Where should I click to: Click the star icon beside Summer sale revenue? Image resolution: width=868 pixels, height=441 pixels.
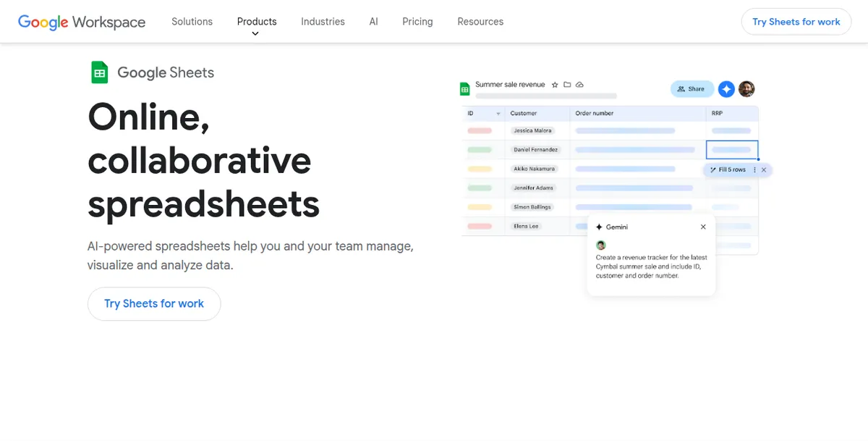[555, 85]
